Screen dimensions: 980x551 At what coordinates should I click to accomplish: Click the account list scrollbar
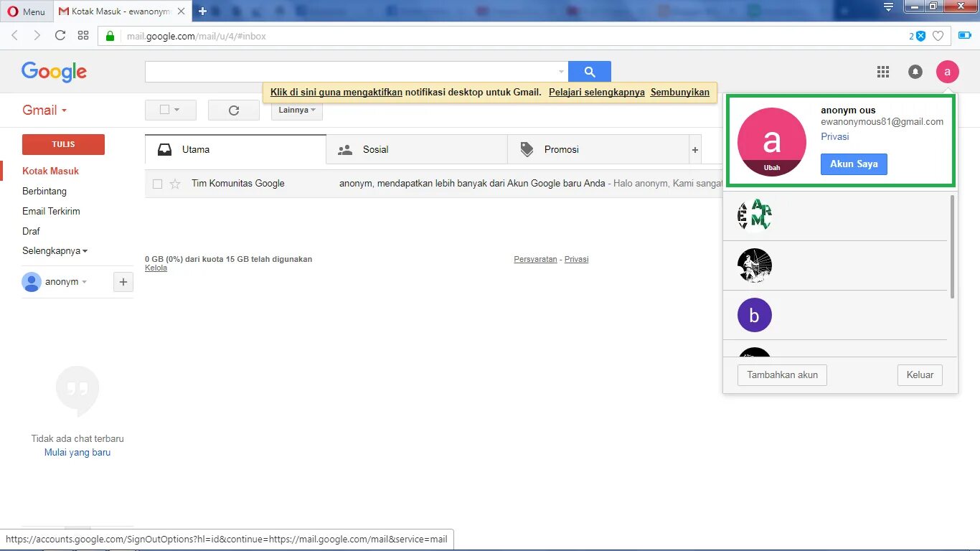953,247
